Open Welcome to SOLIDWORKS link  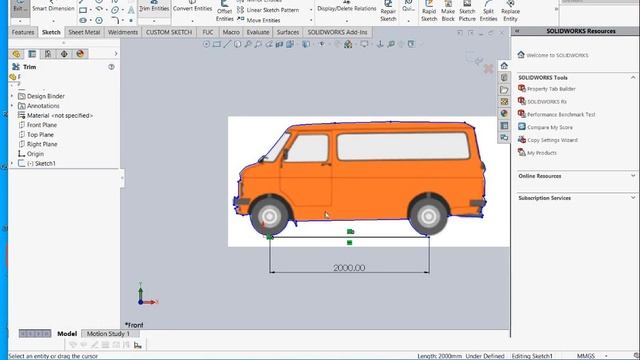[x=553, y=55]
